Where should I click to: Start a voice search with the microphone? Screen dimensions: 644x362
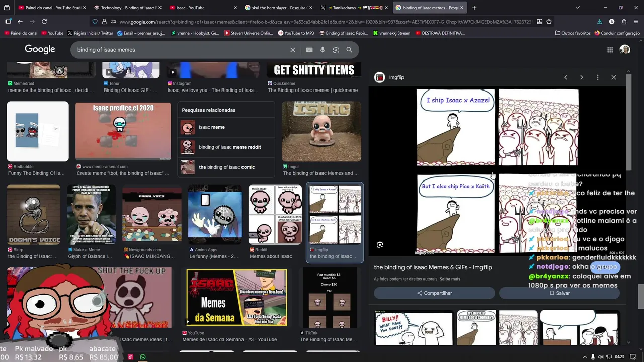pyautogui.click(x=323, y=50)
